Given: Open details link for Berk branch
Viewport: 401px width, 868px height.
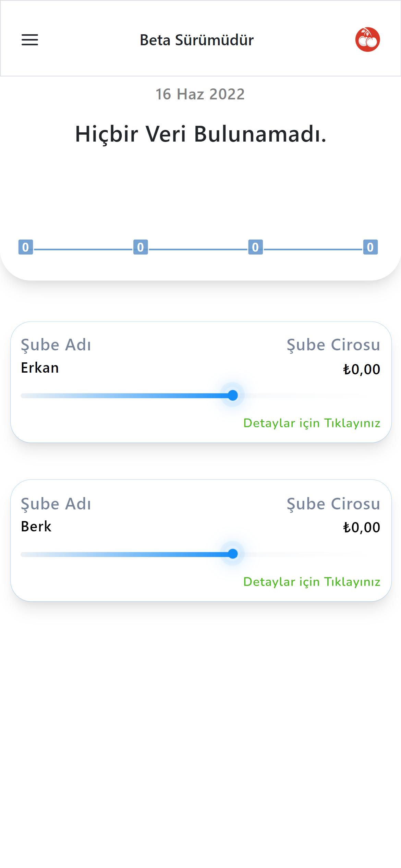Looking at the screenshot, I should 312,582.
